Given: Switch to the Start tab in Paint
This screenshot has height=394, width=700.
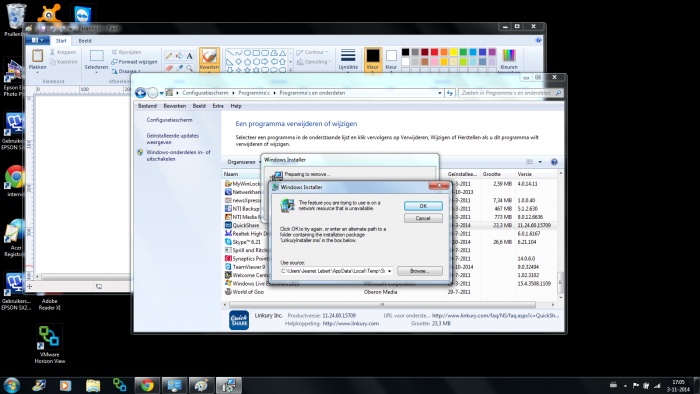Looking at the screenshot, I should coord(61,41).
